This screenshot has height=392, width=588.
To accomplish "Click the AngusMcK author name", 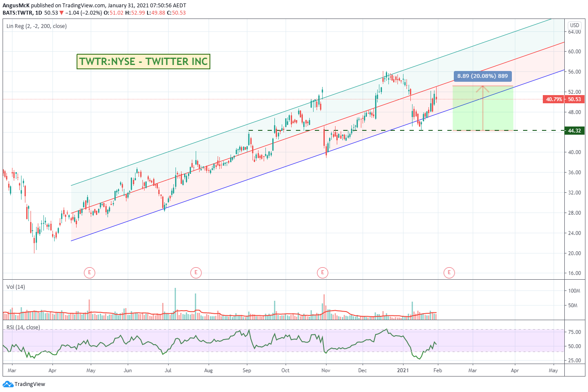I will click(x=16, y=5).
